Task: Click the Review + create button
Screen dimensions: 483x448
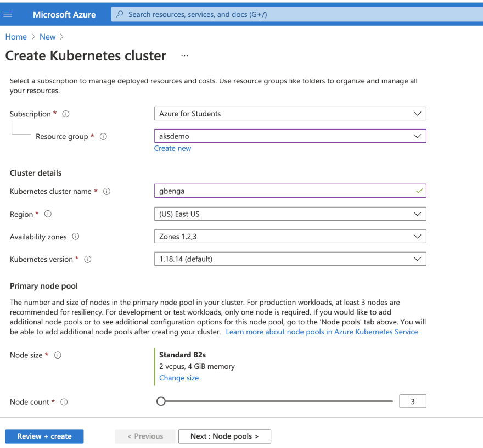Action: click(x=44, y=436)
